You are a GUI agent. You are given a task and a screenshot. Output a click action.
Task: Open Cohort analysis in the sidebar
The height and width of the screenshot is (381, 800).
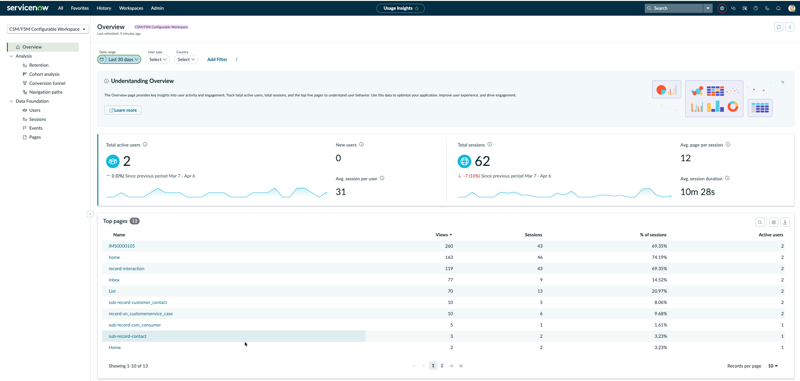click(44, 74)
